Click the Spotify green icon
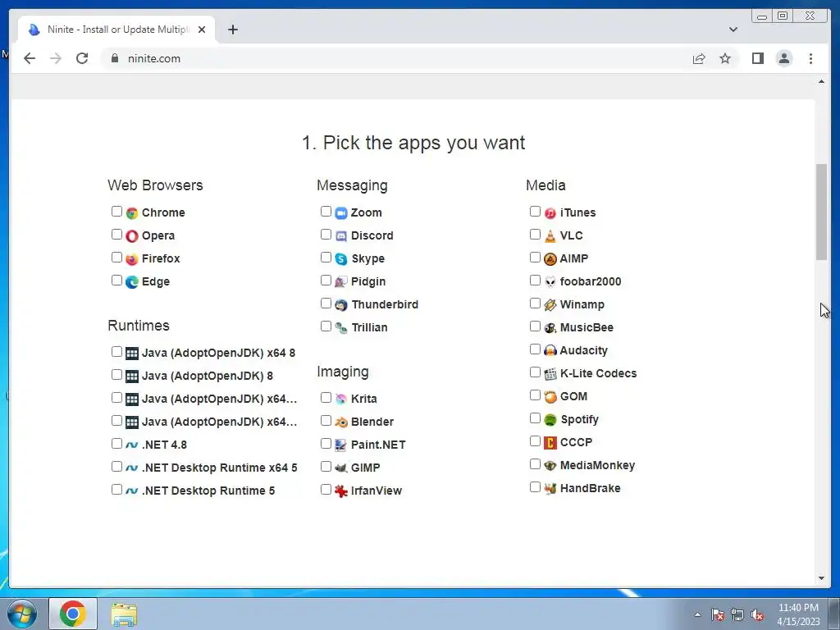Image resolution: width=840 pixels, height=630 pixels. pyautogui.click(x=550, y=420)
